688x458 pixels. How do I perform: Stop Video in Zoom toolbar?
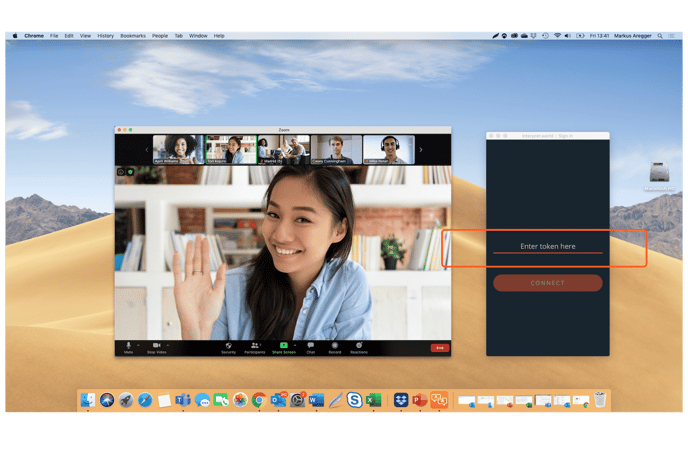click(x=157, y=348)
